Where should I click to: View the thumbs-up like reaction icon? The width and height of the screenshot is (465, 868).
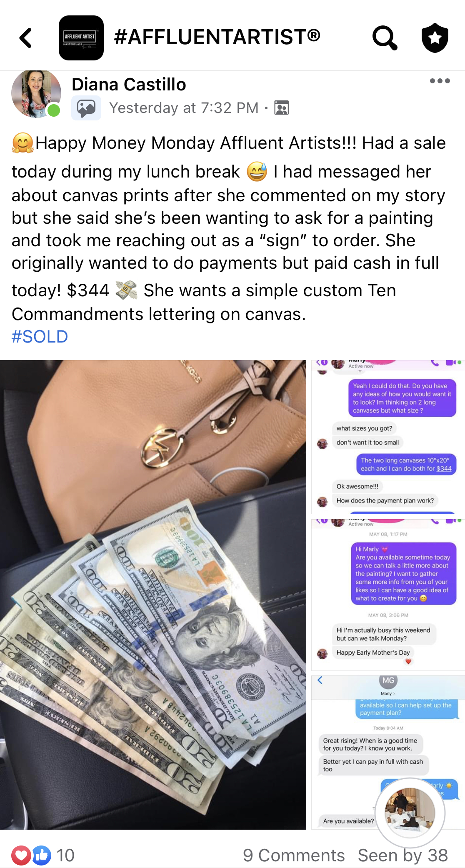coord(41,855)
